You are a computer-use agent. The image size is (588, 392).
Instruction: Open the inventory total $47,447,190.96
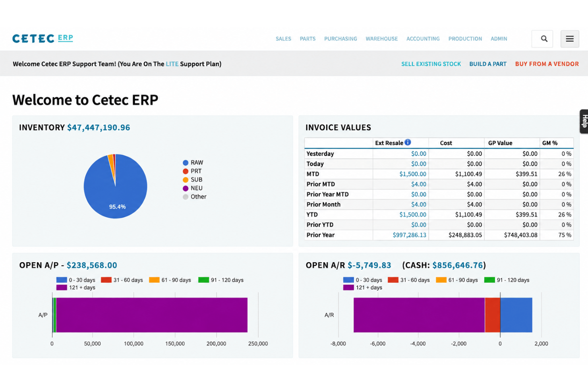click(99, 127)
